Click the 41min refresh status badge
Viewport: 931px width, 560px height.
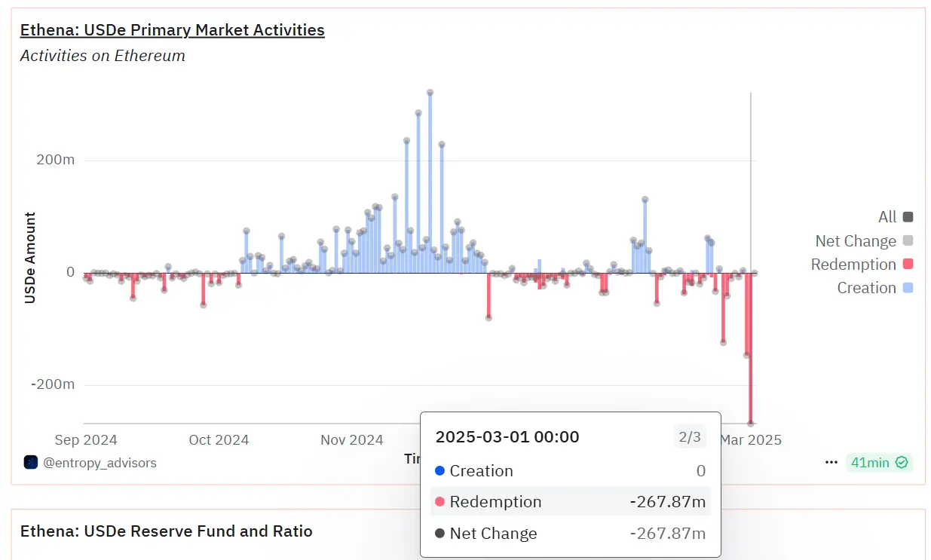[879, 463]
